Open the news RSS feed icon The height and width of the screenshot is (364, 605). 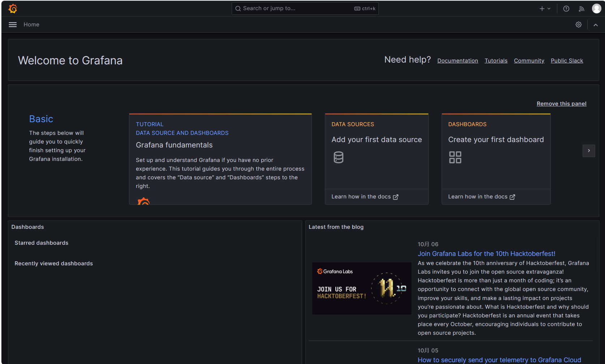pyautogui.click(x=582, y=9)
